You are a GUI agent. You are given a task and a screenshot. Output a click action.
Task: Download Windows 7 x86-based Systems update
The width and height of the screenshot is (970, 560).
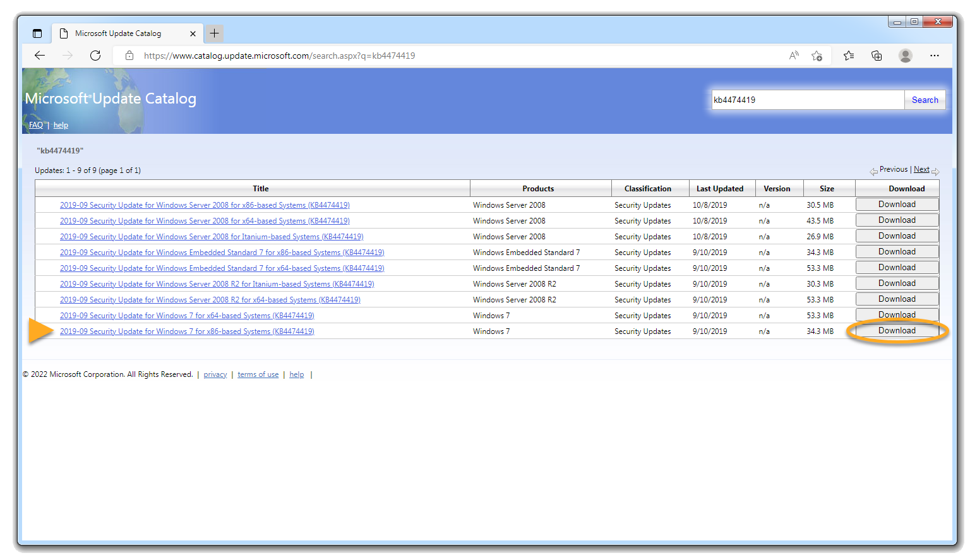897,331
